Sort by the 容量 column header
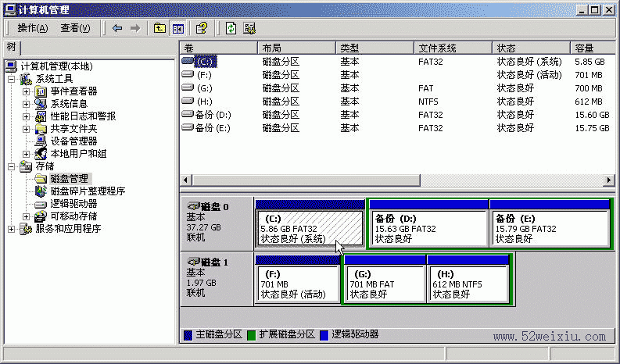Screen dimensions: 620x364 click(593, 48)
